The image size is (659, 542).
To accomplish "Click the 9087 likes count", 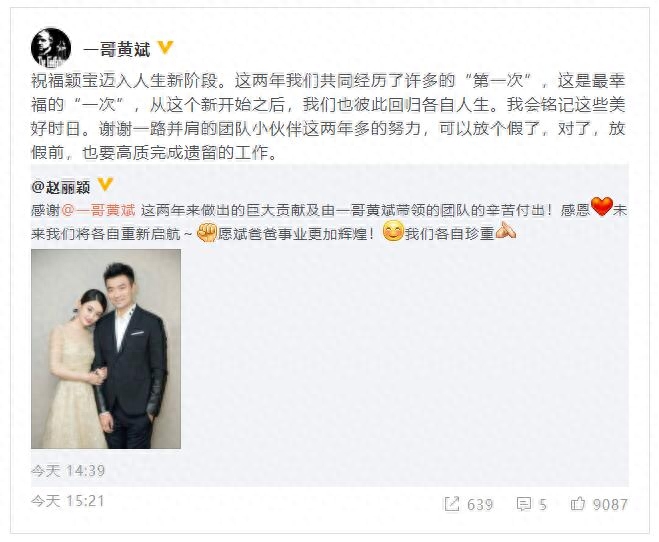I will (610, 504).
